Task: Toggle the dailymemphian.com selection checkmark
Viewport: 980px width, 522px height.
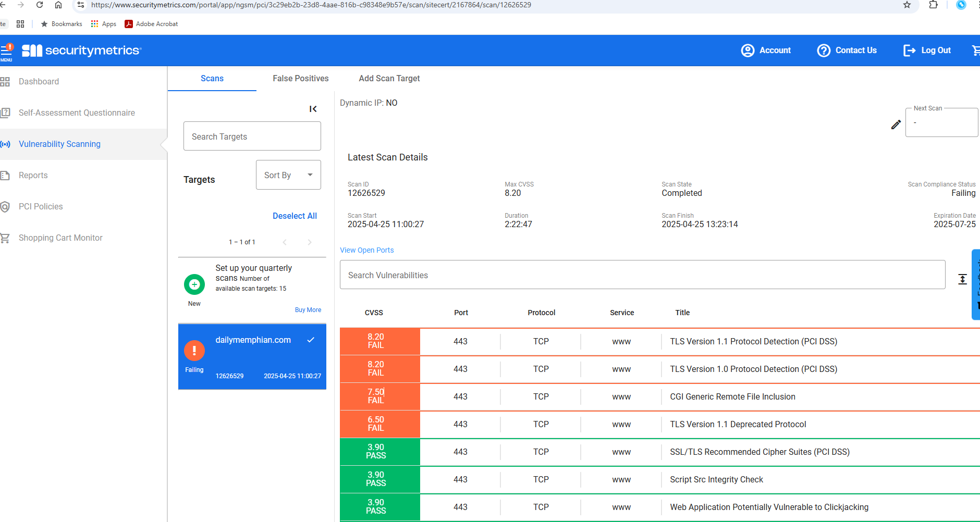Action: tap(311, 340)
